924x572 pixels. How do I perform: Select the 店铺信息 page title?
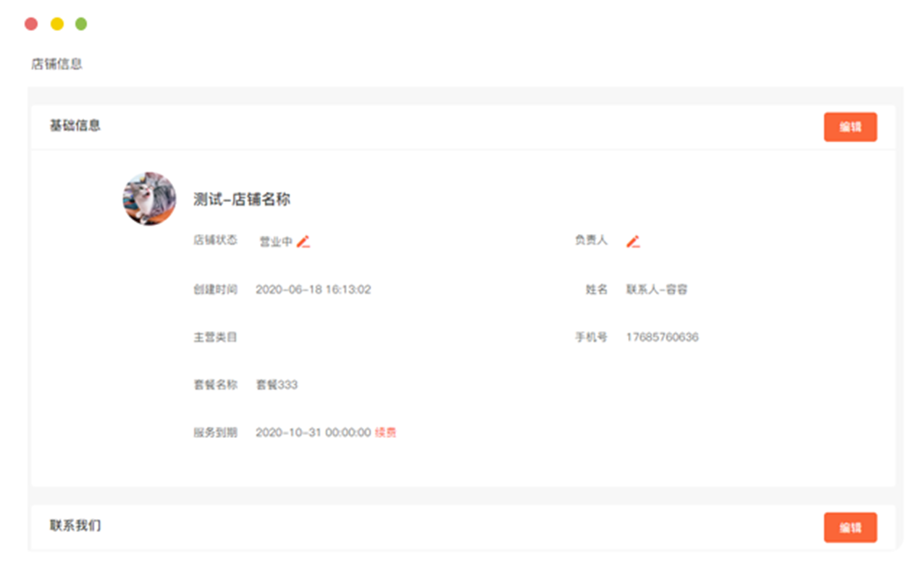click(x=56, y=64)
